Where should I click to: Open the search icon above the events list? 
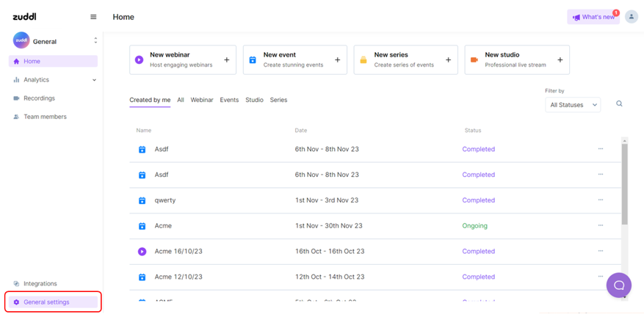[x=619, y=104]
